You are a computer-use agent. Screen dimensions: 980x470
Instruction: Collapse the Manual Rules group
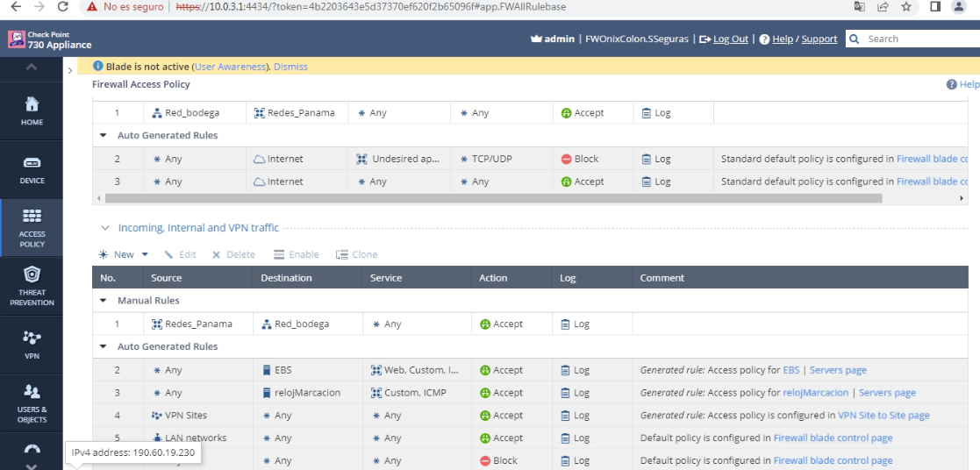(103, 301)
